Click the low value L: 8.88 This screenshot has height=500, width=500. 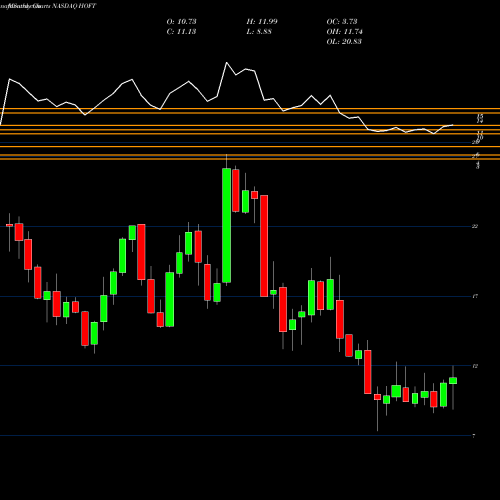click(x=259, y=32)
